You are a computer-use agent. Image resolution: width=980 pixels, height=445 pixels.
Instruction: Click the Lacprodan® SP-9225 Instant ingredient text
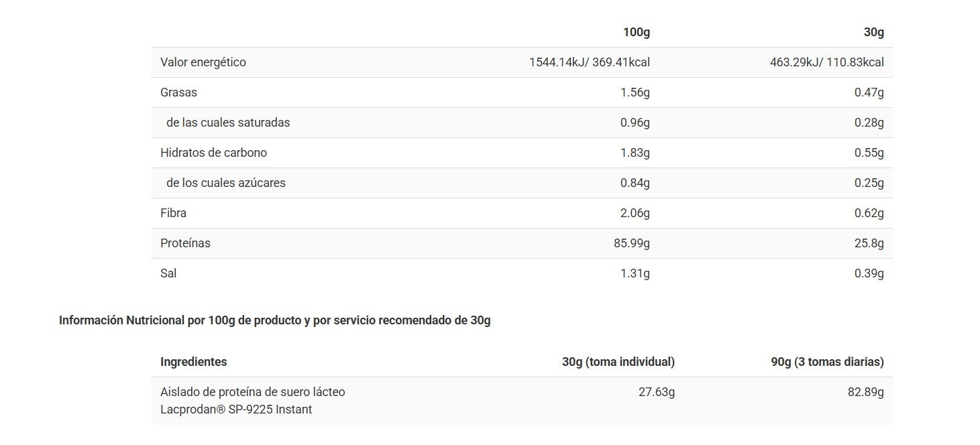[236, 409]
